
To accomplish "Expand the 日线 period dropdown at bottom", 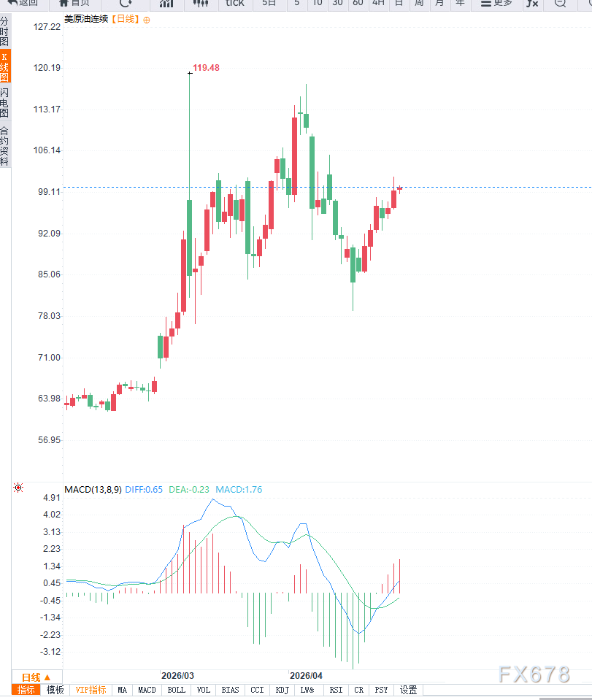I will 36,677.
